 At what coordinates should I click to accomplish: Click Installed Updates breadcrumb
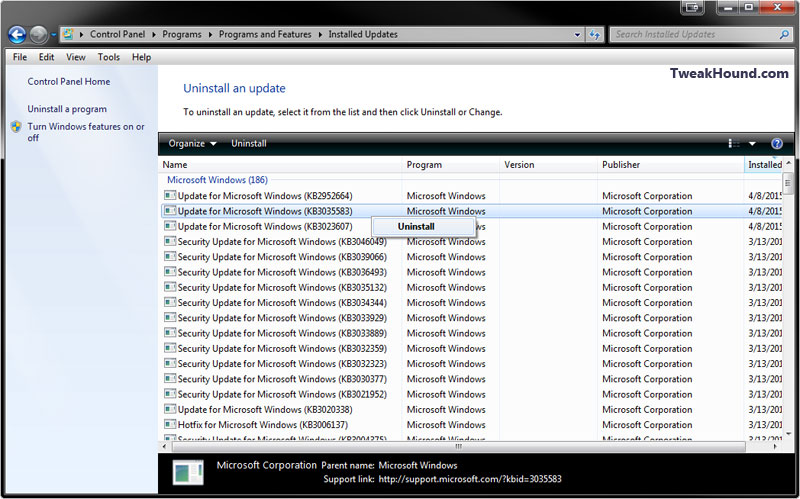coord(363,34)
